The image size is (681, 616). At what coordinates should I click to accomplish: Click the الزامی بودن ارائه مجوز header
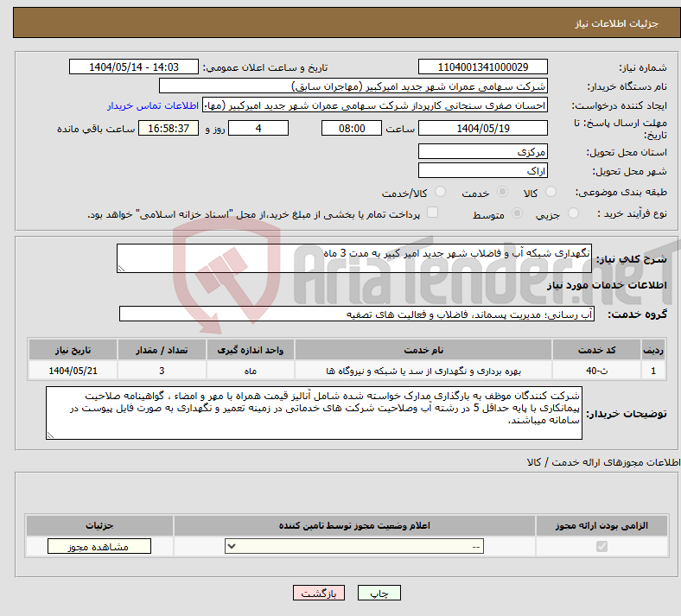[x=601, y=525]
